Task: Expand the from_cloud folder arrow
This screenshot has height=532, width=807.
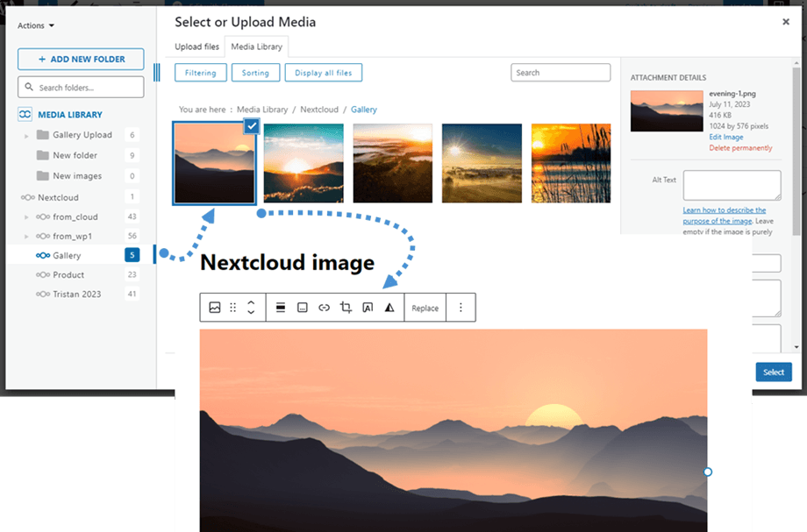Action: point(26,216)
